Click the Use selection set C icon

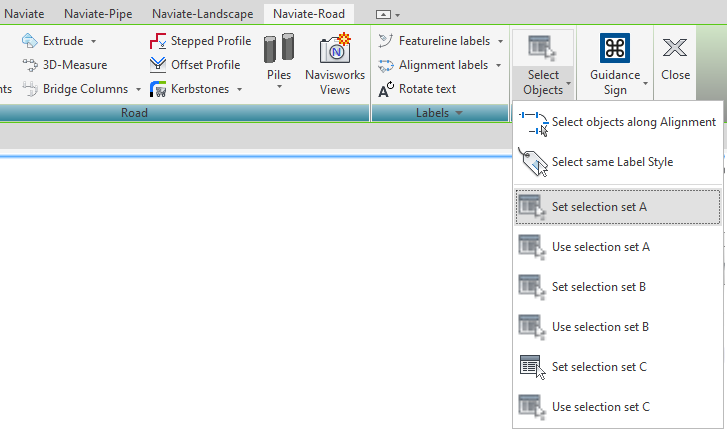(532, 407)
